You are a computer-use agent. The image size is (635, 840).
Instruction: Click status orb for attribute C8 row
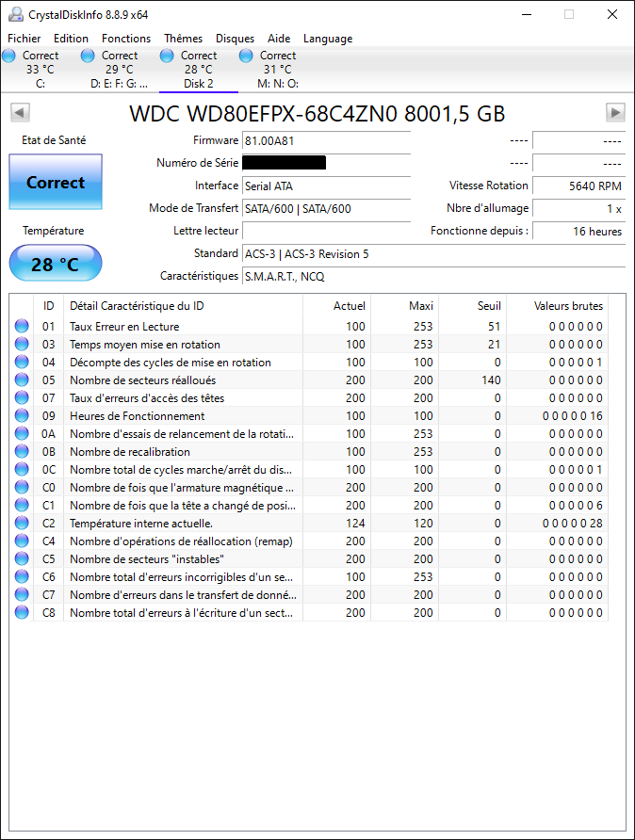point(22,612)
